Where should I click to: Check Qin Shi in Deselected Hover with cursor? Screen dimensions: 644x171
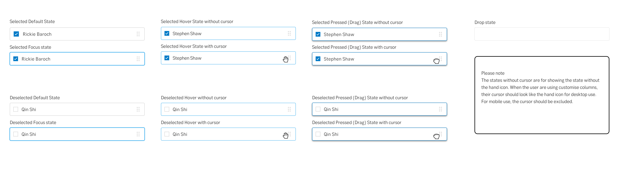tap(167, 134)
